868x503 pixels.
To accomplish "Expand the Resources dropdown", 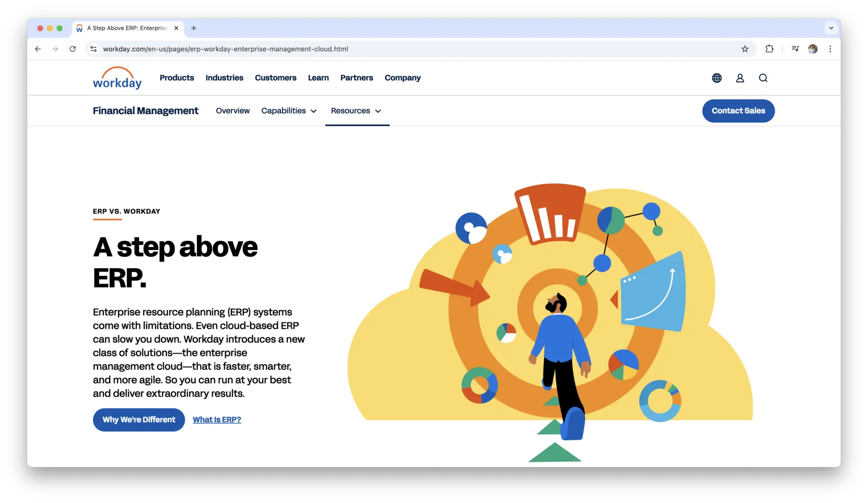I will 356,111.
